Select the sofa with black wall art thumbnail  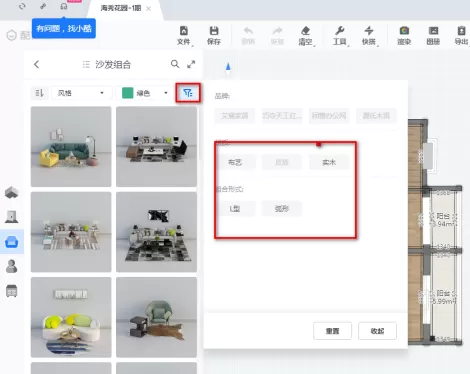(156, 232)
